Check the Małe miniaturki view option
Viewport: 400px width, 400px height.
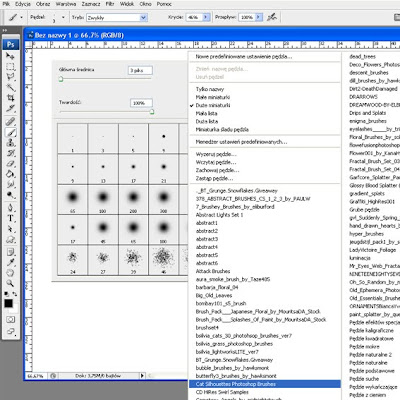(x=213, y=97)
